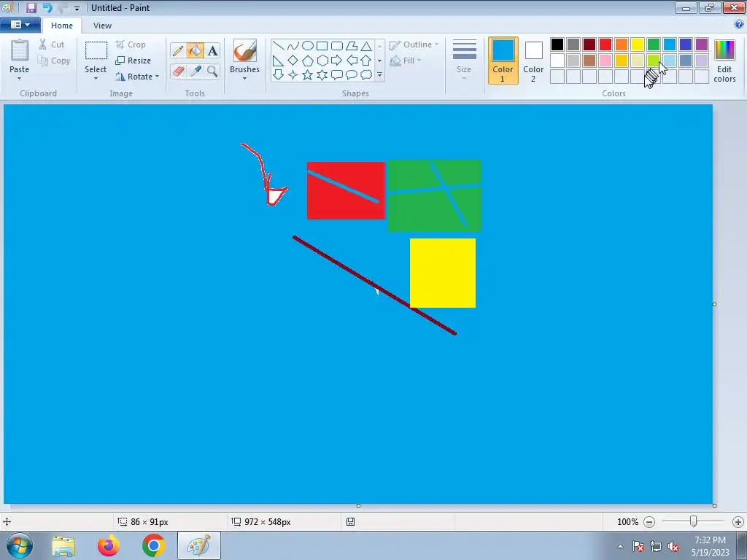Select the Fill with color bucket tool

196,50
